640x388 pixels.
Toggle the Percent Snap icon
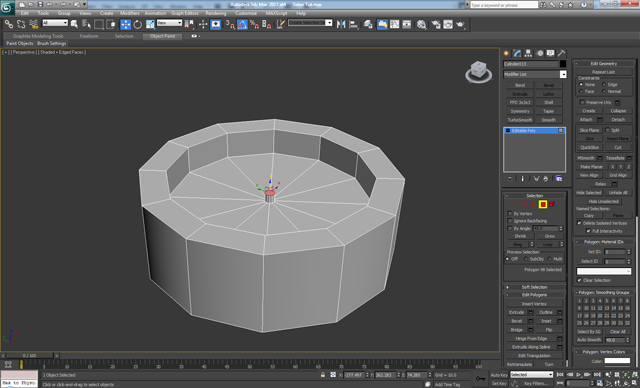click(x=254, y=24)
